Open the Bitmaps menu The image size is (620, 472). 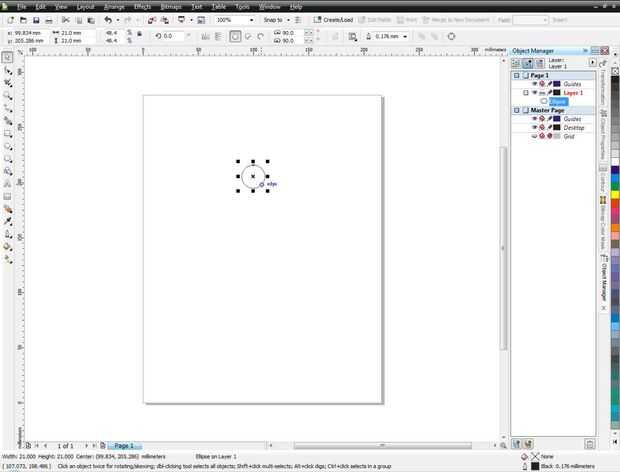coord(171,7)
